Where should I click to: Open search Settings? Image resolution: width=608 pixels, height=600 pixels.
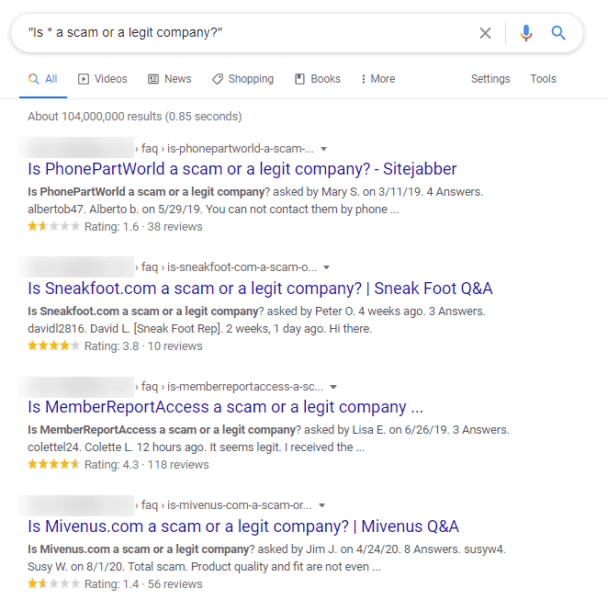490,79
